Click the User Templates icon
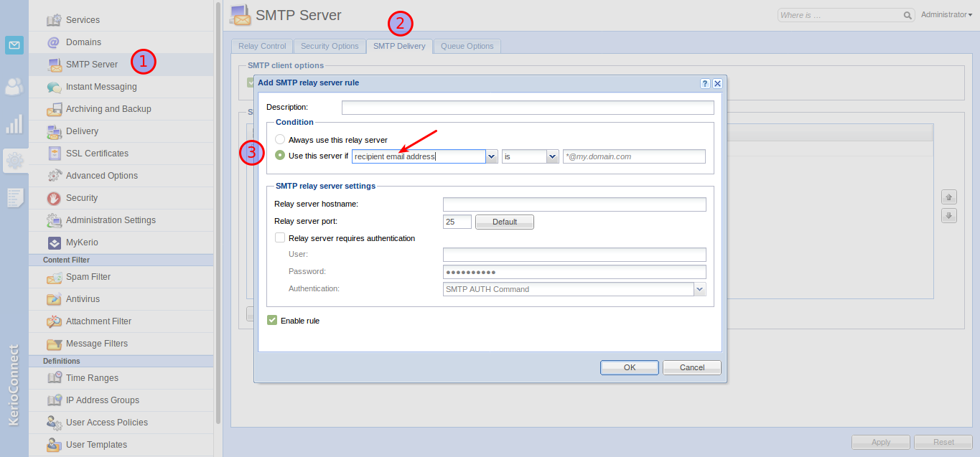Screen dimensions: 980x457 54,445
